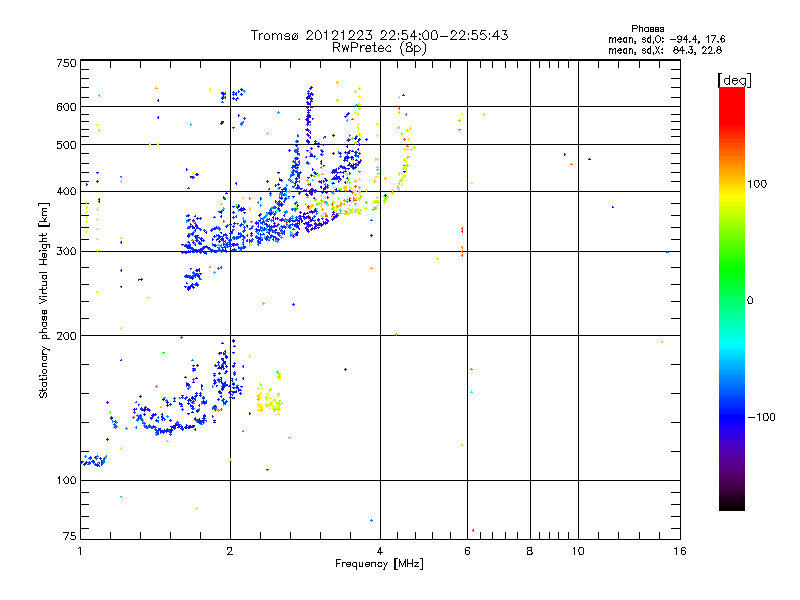Click the '100' y-axis tick label
This screenshot has height=600, width=800.
(66, 481)
